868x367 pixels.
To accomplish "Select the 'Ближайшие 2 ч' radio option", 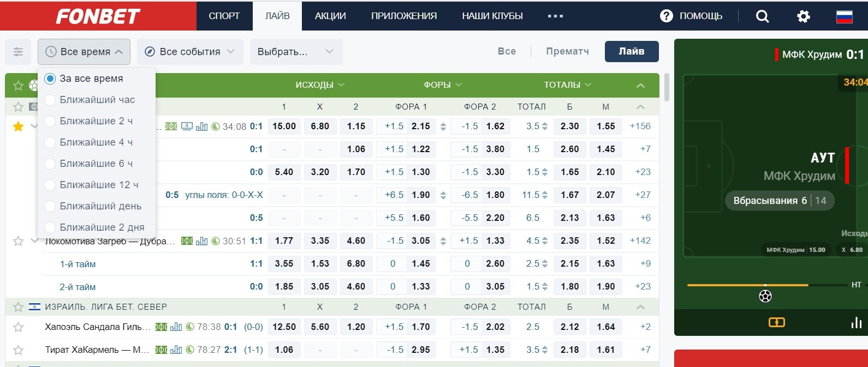I will click(50, 121).
